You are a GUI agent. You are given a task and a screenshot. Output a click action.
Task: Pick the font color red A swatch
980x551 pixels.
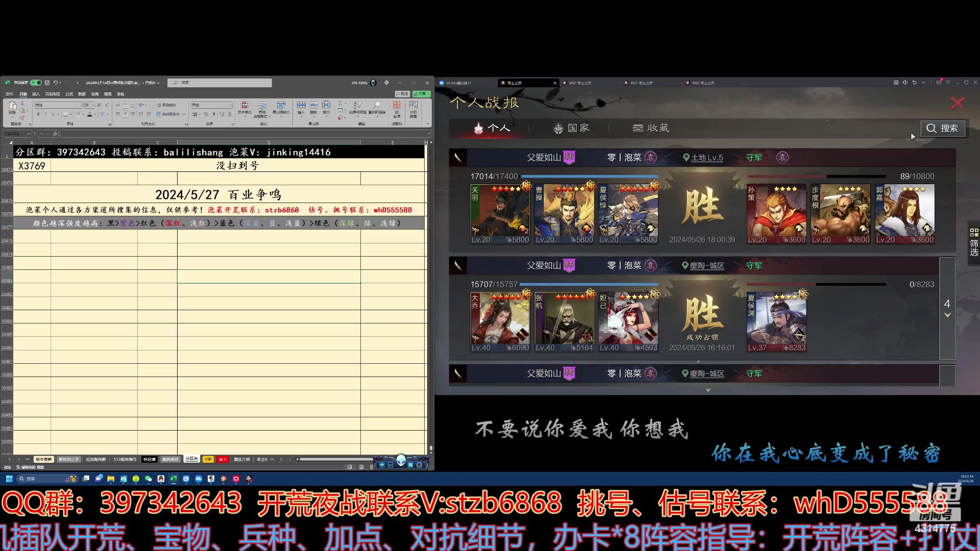(x=89, y=114)
